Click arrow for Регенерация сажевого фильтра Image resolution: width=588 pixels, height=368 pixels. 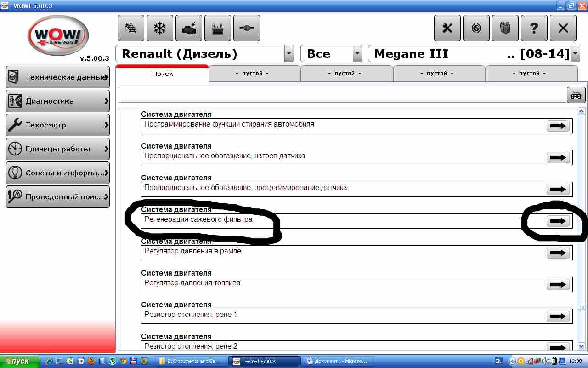click(x=558, y=221)
